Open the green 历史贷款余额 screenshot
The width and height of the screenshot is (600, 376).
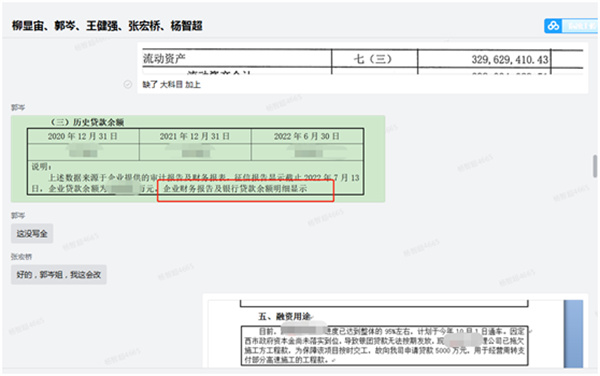[198, 158]
